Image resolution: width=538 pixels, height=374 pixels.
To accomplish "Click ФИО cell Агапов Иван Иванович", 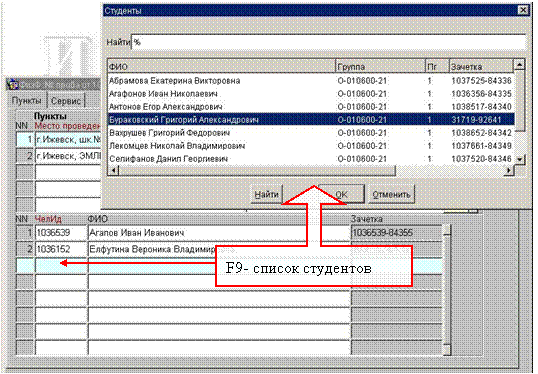I will point(219,233).
